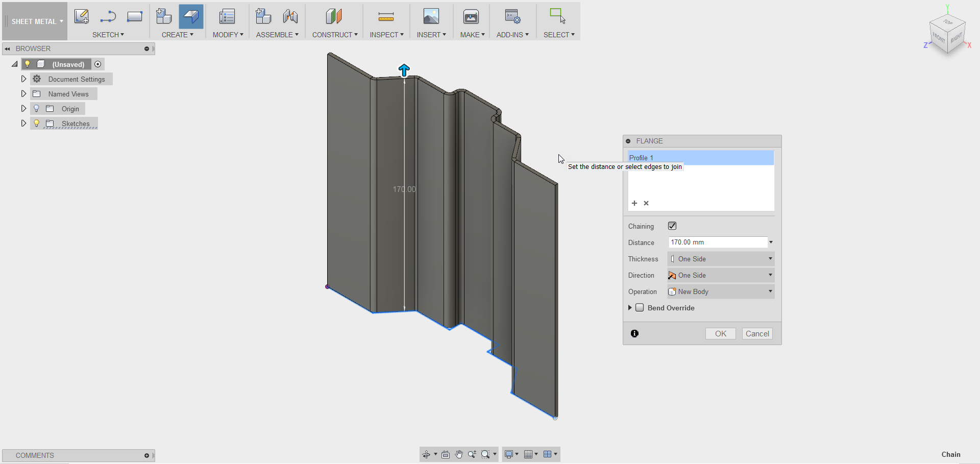Click the 3D Print icon under Make
Screen dimensions: 980x464
pos(471,17)
